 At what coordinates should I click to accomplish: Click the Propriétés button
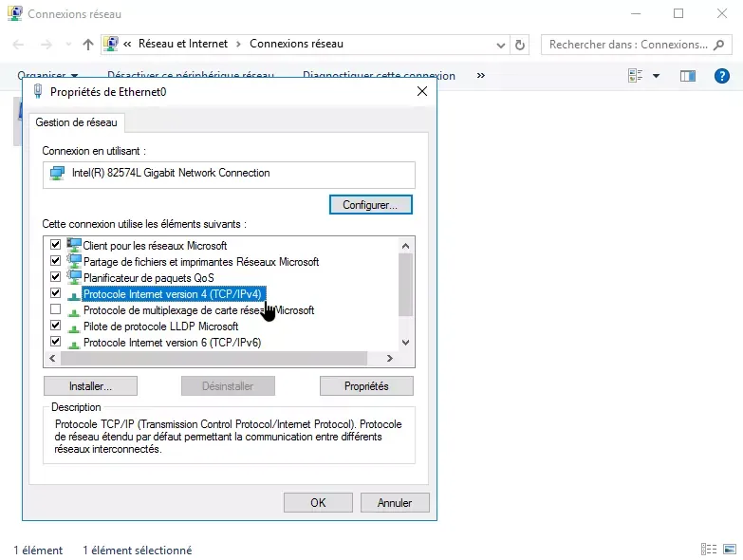click(x=366, y=386)
